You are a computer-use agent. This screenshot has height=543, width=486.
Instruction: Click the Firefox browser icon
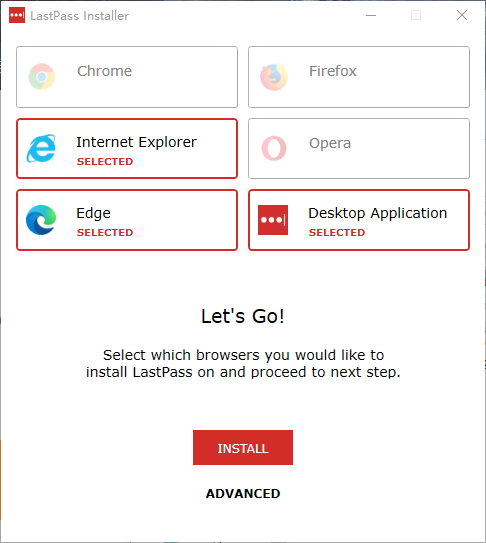pyautogui.click(x=274, y=77)
